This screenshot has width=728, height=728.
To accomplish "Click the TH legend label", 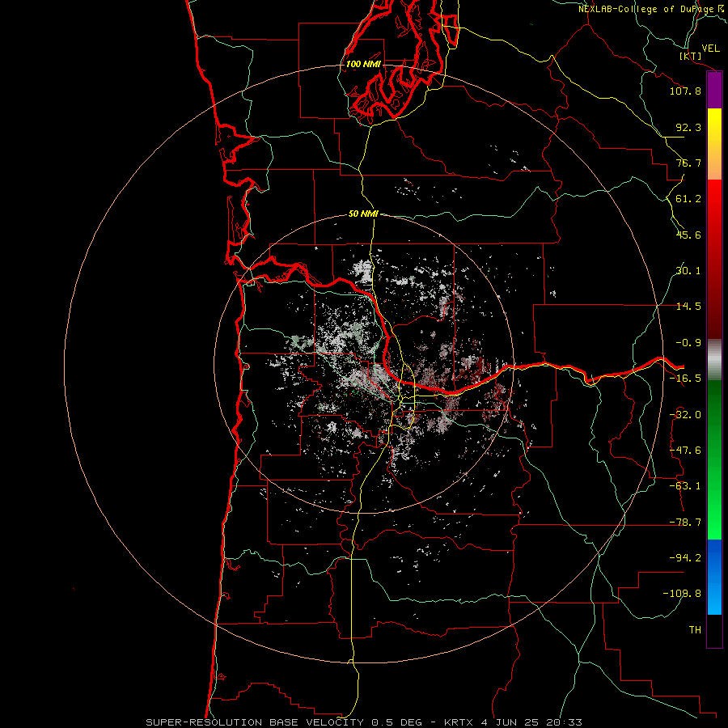I will coord(695,630).
